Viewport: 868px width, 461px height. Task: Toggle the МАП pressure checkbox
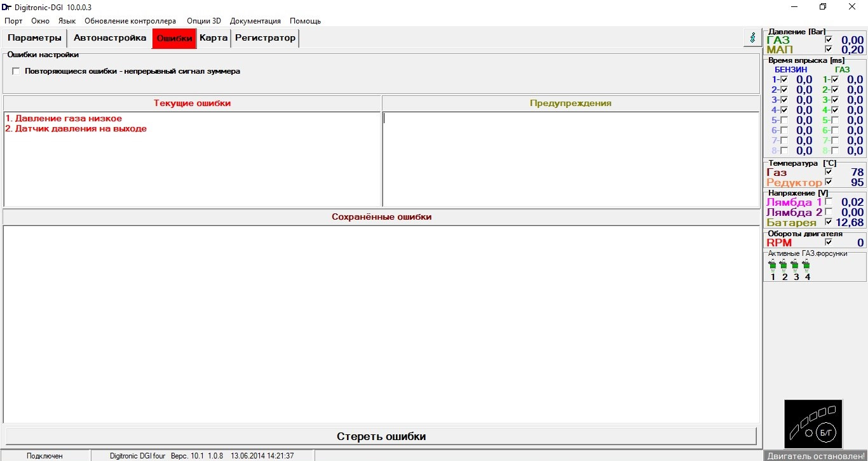point(828,49)
